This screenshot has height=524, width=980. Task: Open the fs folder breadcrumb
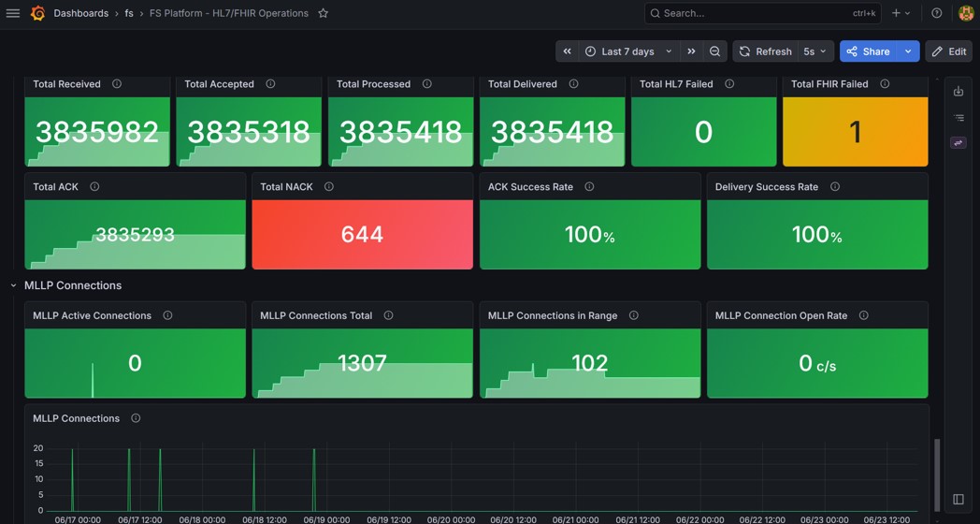129,13
